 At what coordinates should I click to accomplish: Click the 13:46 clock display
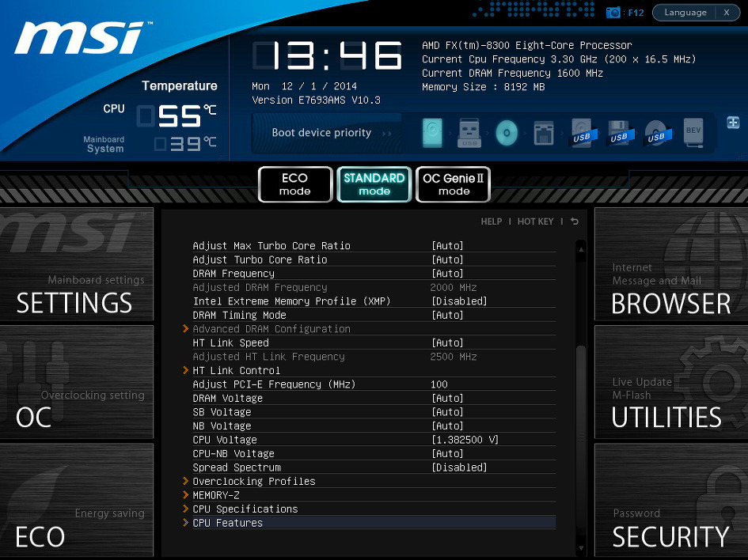[x=327, y=55]
